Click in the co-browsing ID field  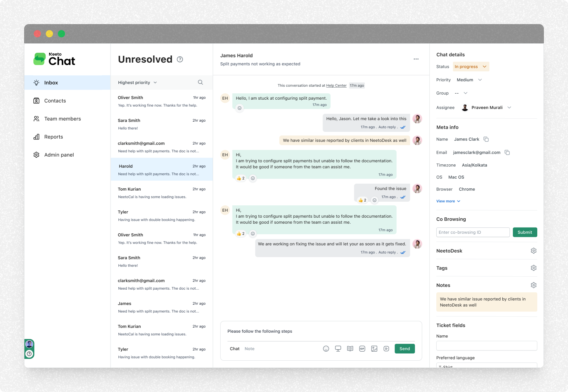coord(473,232)
